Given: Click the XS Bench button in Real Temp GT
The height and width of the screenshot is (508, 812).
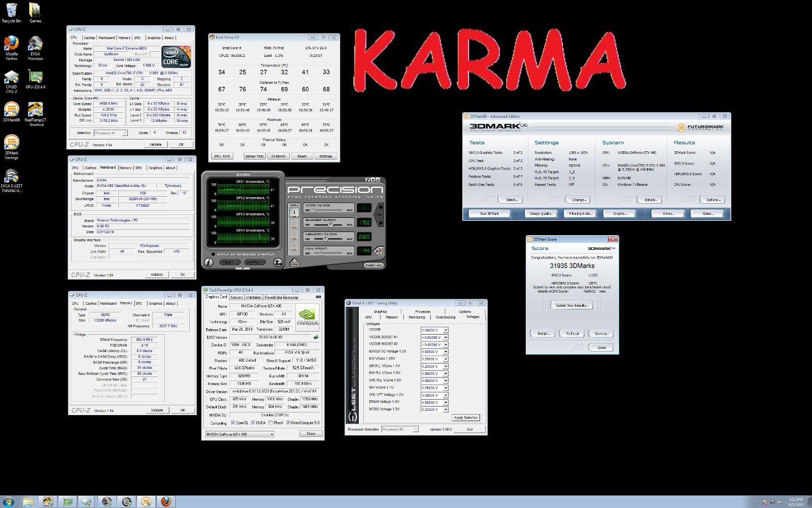Looking at the screenshot, I should coord(278,156).
